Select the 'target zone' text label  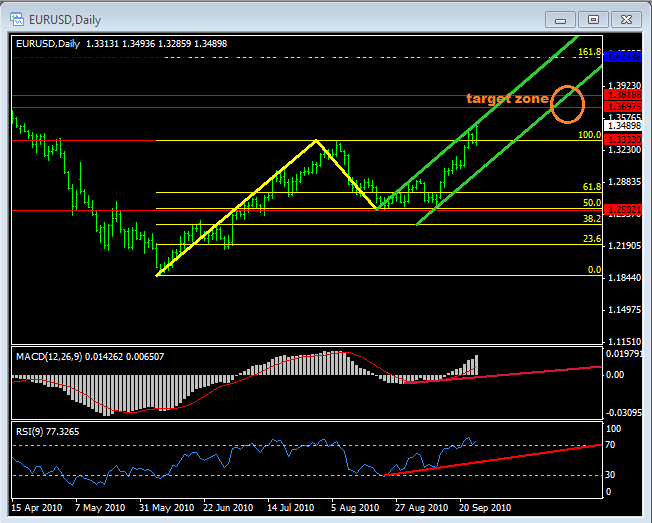click(508, 99)
